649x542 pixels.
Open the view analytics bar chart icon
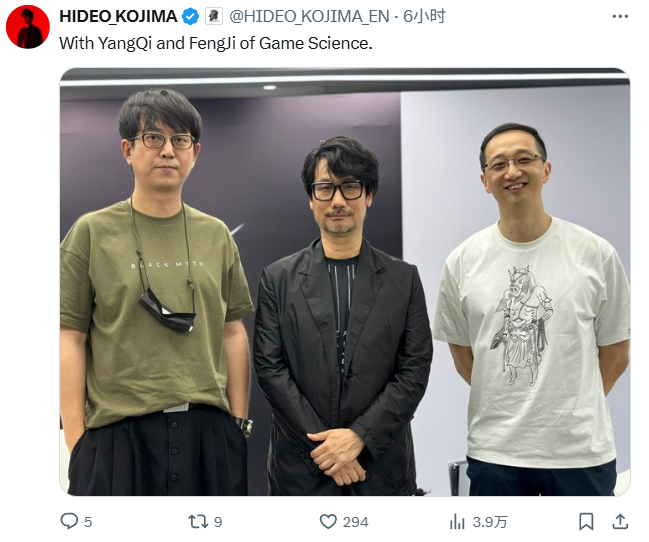457,521
